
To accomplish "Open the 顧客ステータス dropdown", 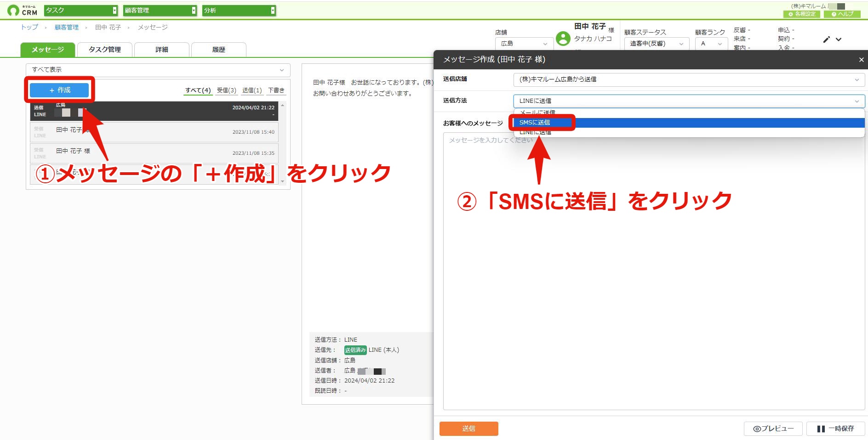I will click(x=657, y=44).
